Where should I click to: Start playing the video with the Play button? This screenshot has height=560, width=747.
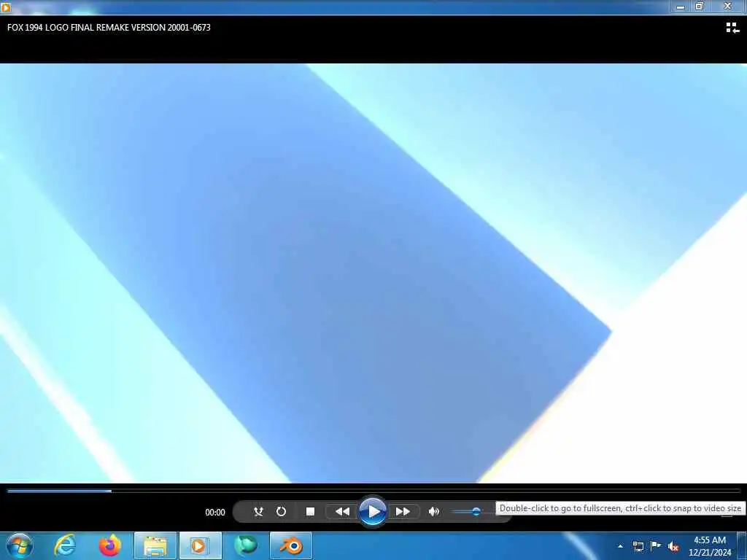pyautogui.click(x=373, y=511)
